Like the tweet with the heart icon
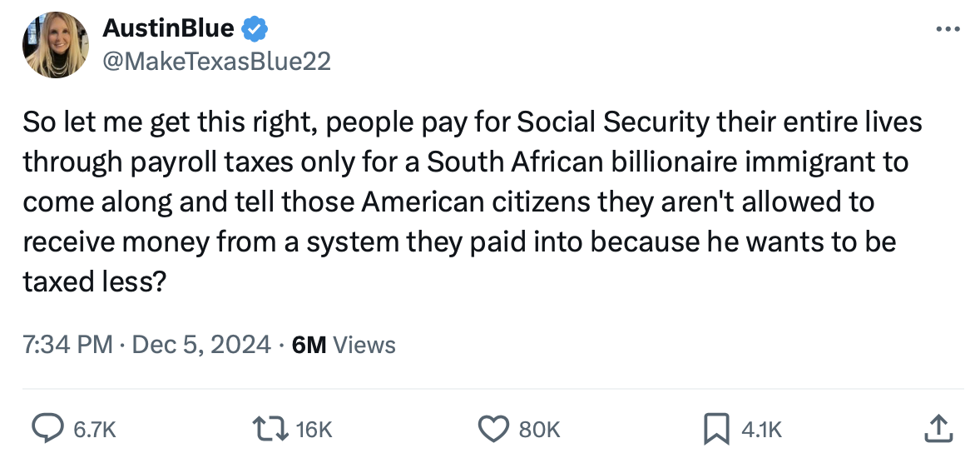This screenshot has height=463, width=980. 493,429
